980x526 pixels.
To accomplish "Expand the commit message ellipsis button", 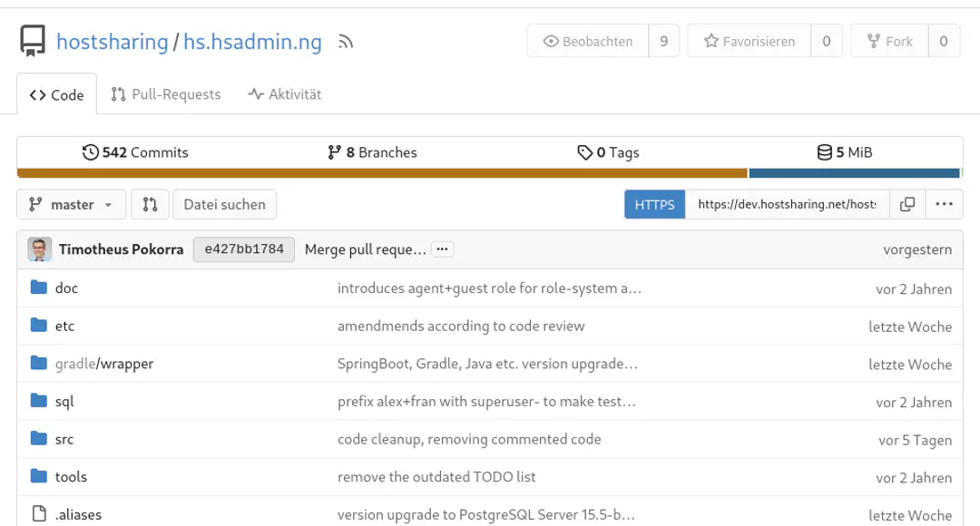I will 443,249.
